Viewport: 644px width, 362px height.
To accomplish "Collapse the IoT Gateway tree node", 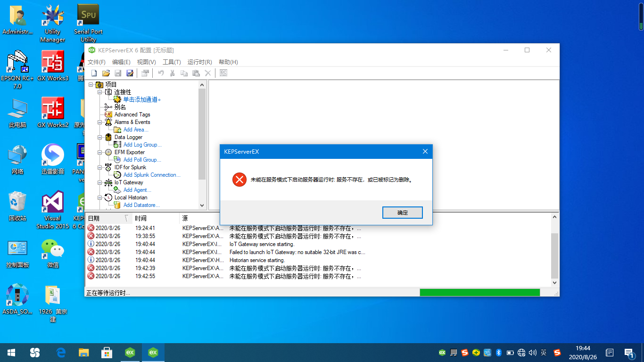I will point(100,182).
